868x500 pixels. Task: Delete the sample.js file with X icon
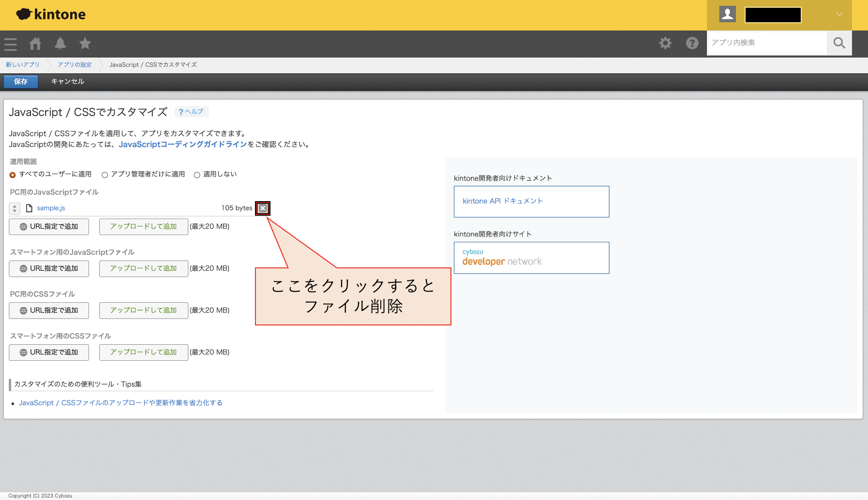coord(263,208)
